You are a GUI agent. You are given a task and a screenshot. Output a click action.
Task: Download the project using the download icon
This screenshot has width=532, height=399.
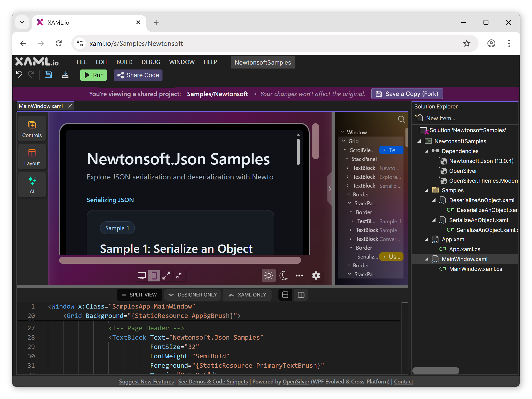click(65, 74)
